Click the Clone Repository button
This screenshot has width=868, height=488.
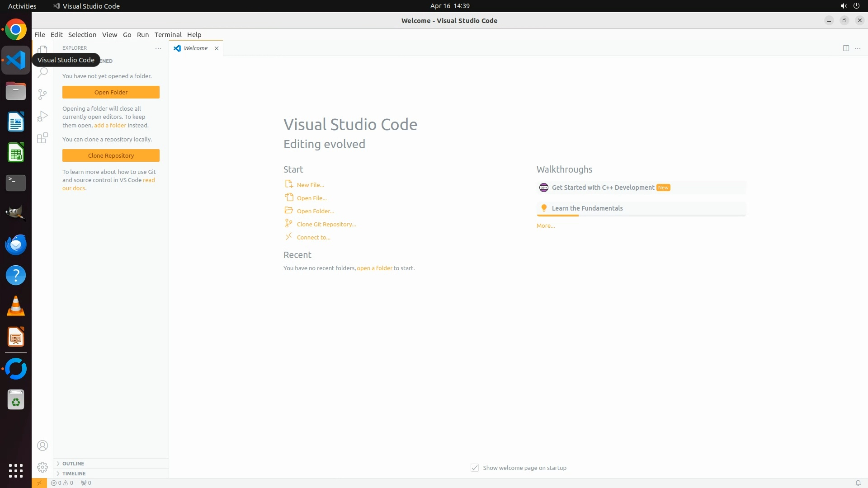[111, 155]
